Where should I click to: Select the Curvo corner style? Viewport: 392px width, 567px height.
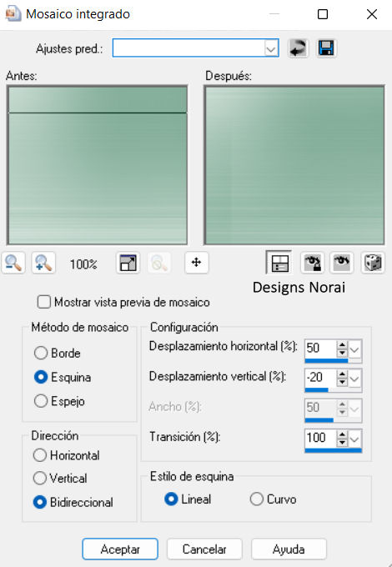point(256,499)
